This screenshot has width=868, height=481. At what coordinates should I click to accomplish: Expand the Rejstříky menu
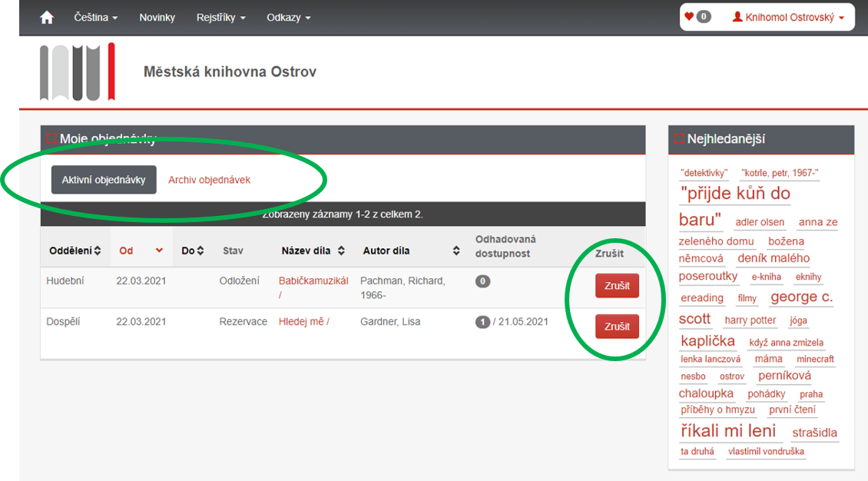click(220, 17)
